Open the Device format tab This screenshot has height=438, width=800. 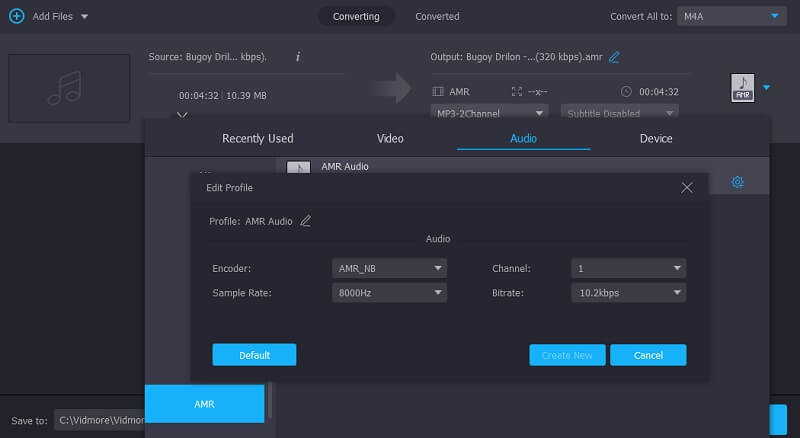click(656, 139)
